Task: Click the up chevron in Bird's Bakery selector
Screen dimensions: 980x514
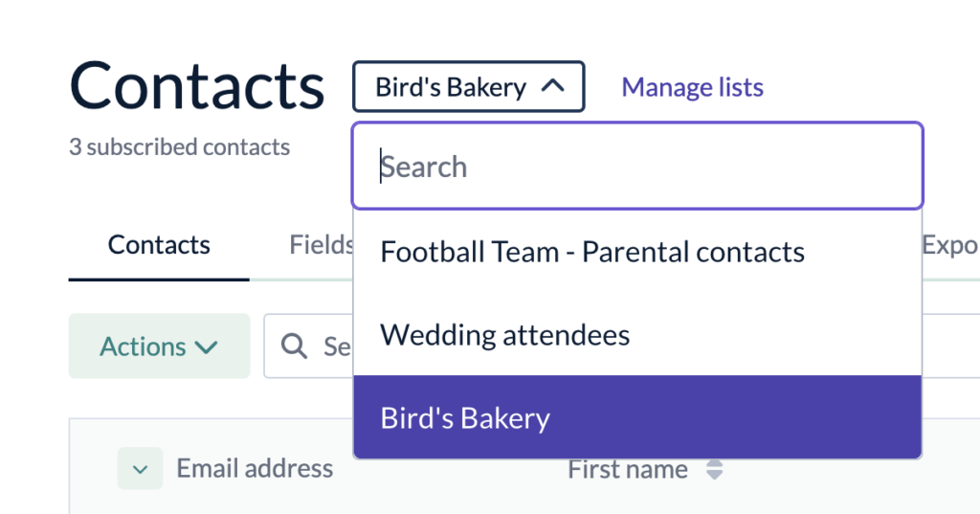Action: point(553,86)
